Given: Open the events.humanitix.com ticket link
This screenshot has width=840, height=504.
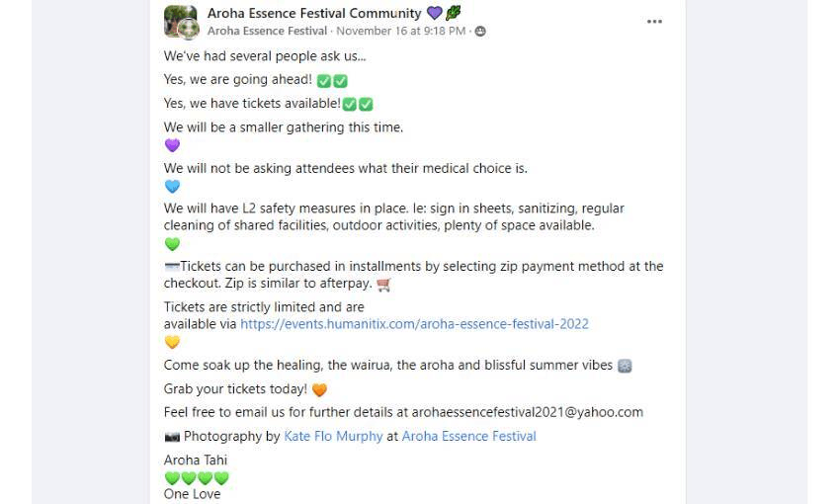Looking at the screenshot, I should point(414,323).
